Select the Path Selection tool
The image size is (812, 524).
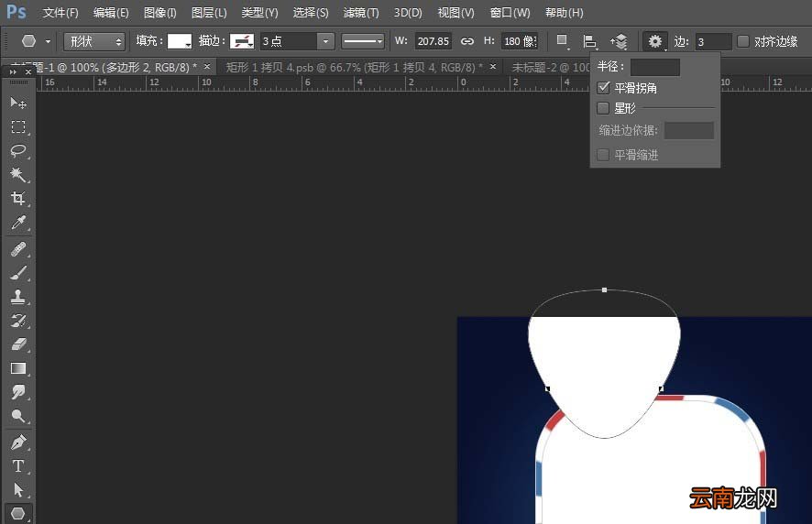[18, 490]
